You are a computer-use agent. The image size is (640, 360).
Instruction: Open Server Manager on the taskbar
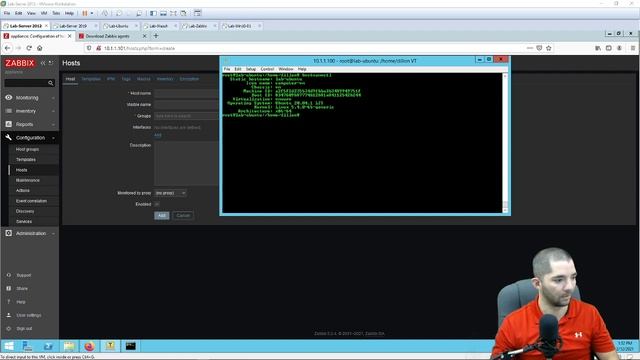[28, 346]
